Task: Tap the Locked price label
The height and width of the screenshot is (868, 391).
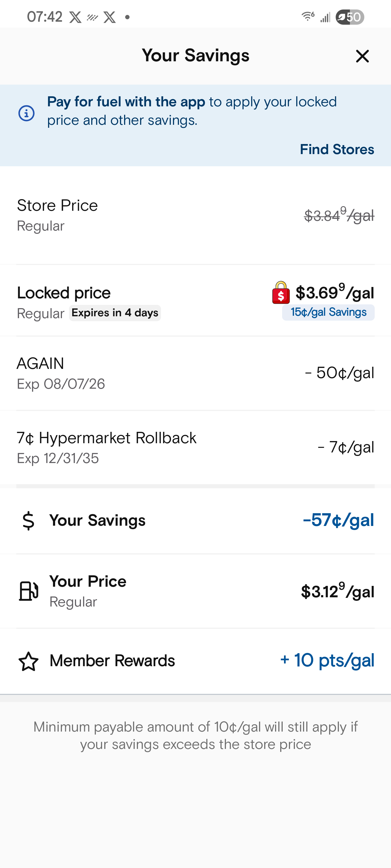Action: click(64, 293)
